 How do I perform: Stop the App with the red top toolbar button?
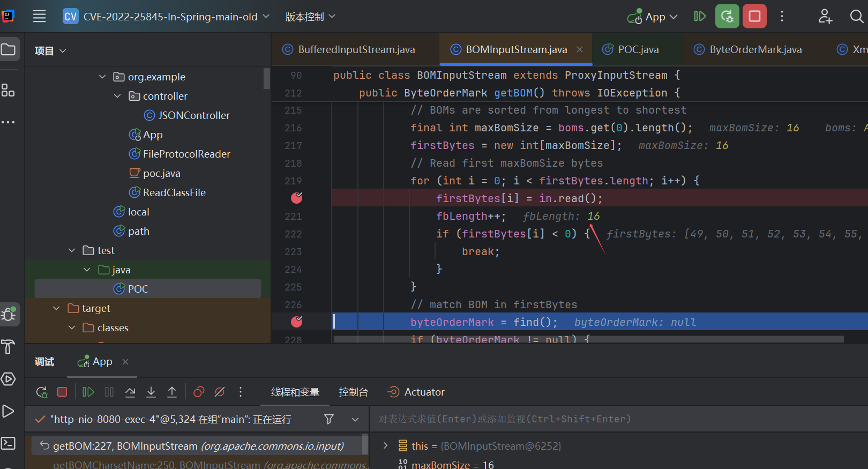pyautogui.click(x=754, y=16)
